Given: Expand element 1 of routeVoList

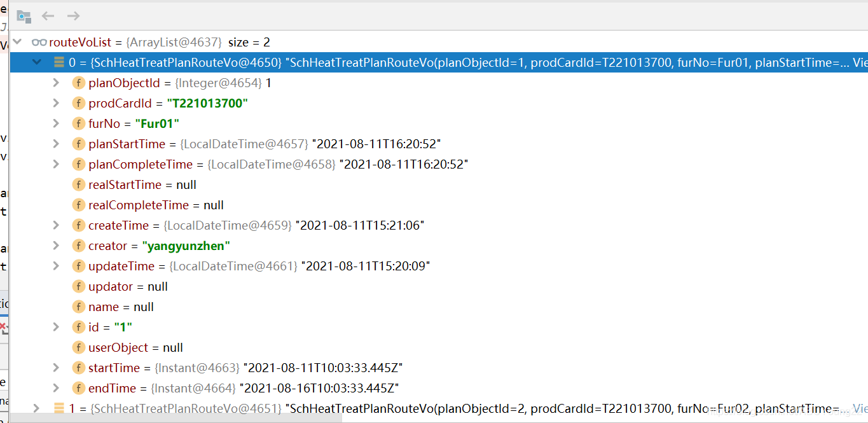Looking at the screenshot, I should point(36,408).
